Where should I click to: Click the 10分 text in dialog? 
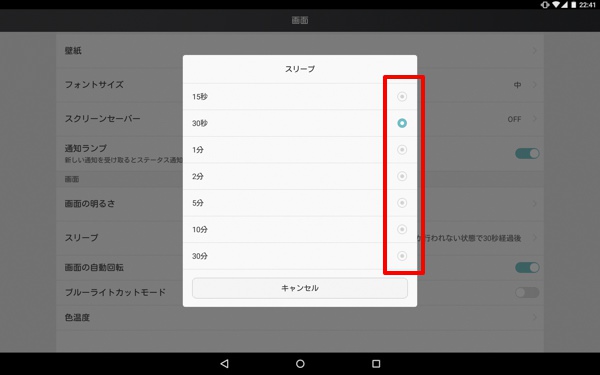[x=200, y=230]
